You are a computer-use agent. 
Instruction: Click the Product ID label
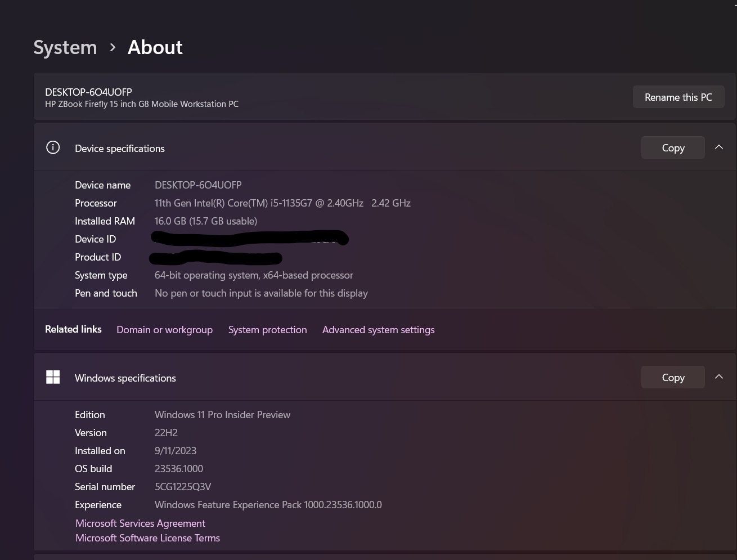pos(98,257)
